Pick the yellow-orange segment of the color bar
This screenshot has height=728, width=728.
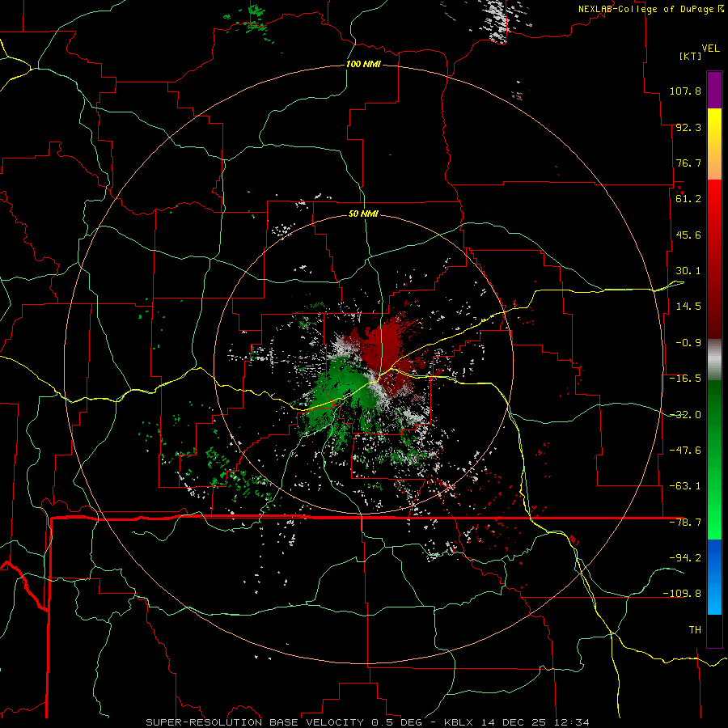[x=714, y=144]
